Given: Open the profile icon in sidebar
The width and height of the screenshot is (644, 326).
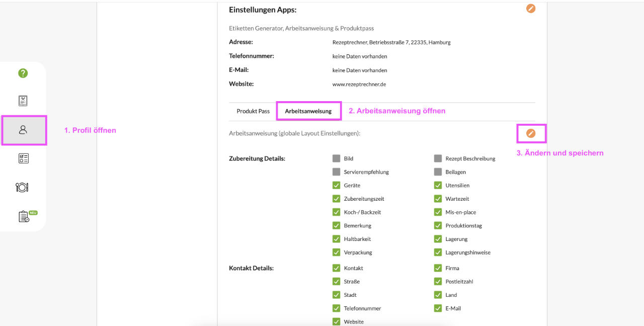Looking at the screenshot, I should click(23, 130).
